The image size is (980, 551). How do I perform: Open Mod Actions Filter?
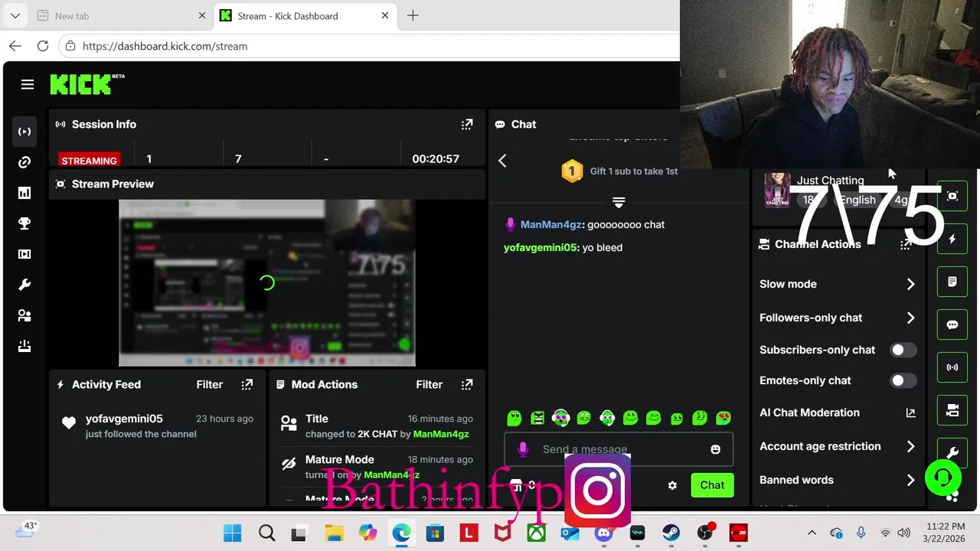(x=429, y=384)
